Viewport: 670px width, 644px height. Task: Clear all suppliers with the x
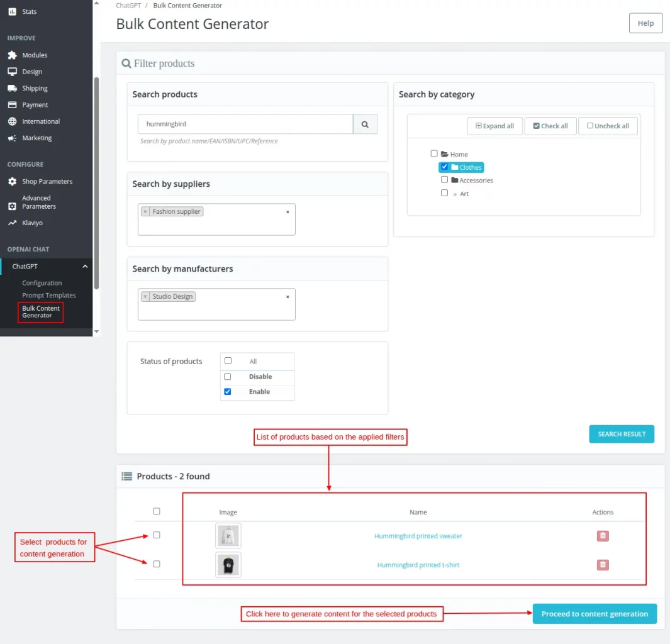coord(288,212)
